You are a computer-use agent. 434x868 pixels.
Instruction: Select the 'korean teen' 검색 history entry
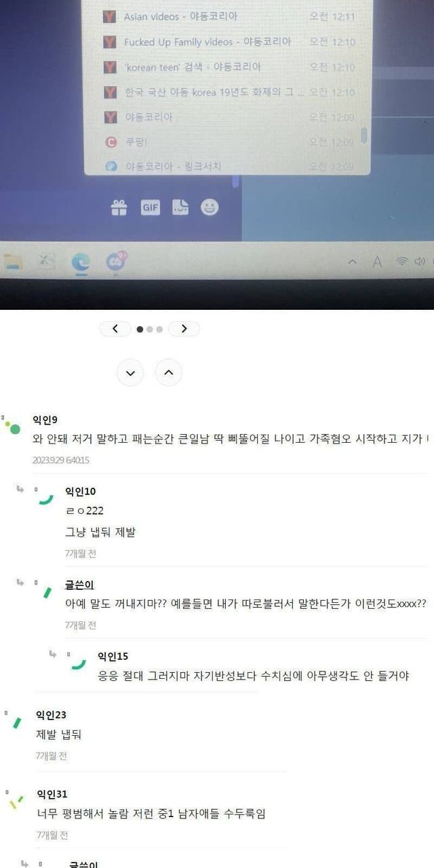[x=229, y=67]
